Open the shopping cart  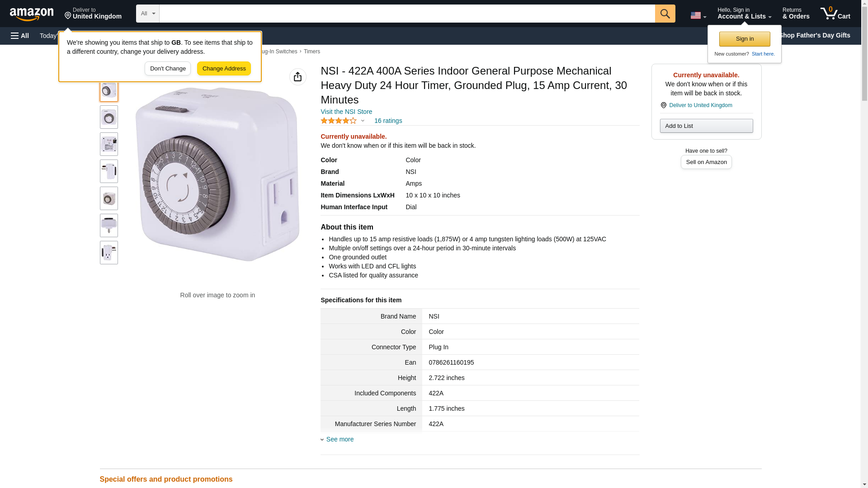click(x=835, y=14)
